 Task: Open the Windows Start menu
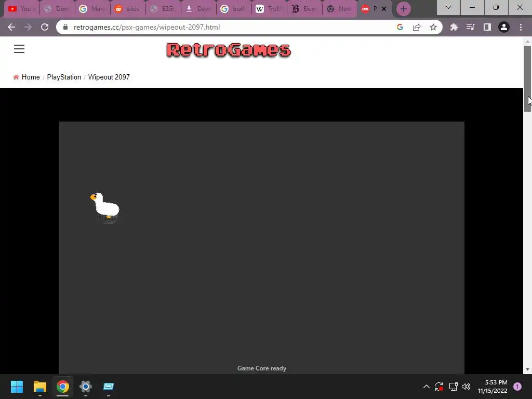pos(17,387)
